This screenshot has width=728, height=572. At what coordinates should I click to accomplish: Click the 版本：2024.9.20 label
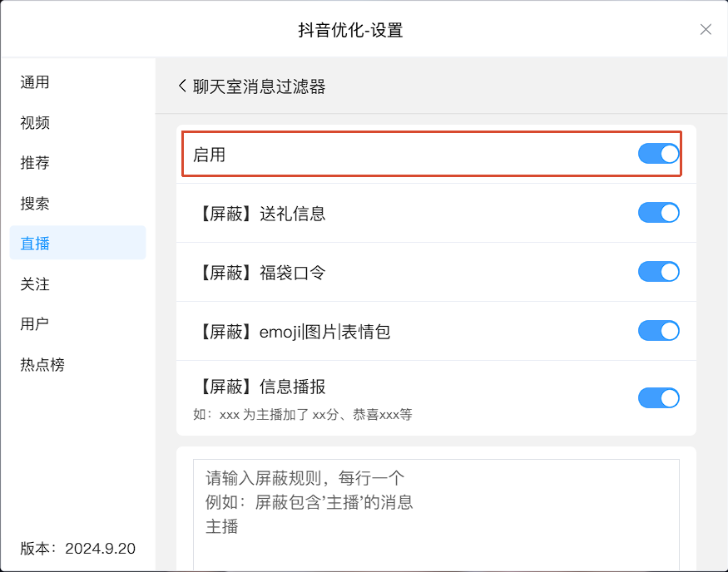coord(77,549)
